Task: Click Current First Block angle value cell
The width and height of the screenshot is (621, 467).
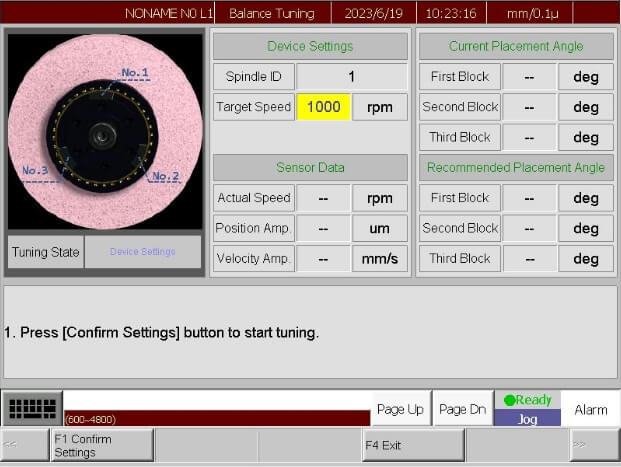Action: (529, 77)
